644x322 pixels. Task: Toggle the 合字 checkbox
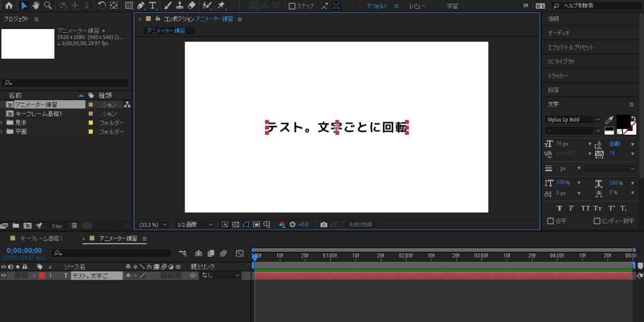(550, 221)
